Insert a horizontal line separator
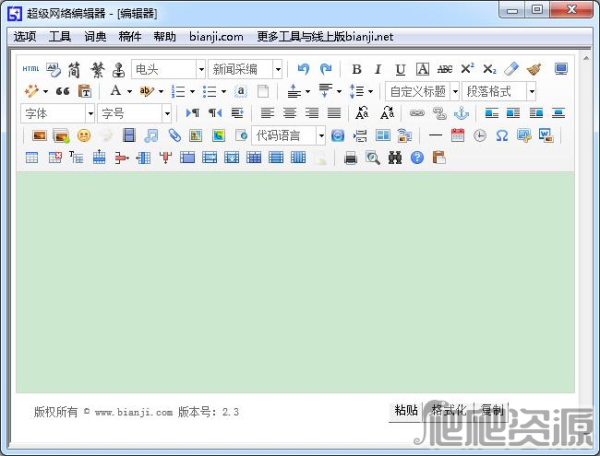The width and height of the screenshot is (600, 456). tap(435, 135)
